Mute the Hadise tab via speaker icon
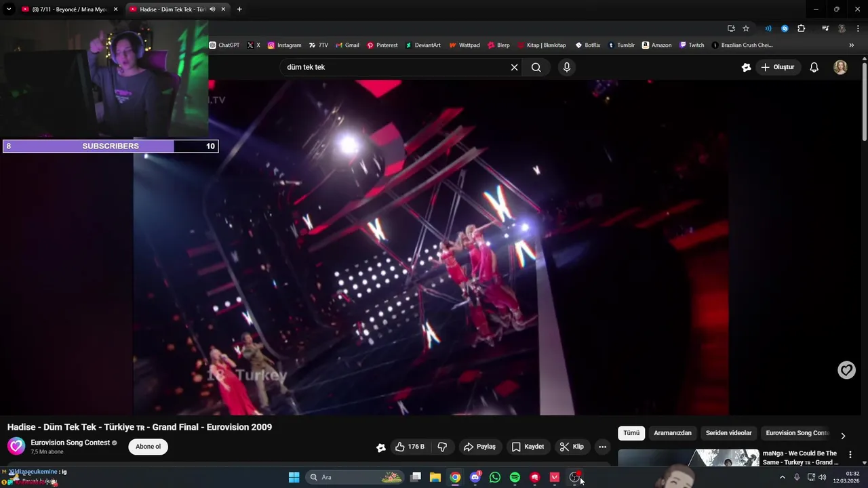 tap(212, 9)
